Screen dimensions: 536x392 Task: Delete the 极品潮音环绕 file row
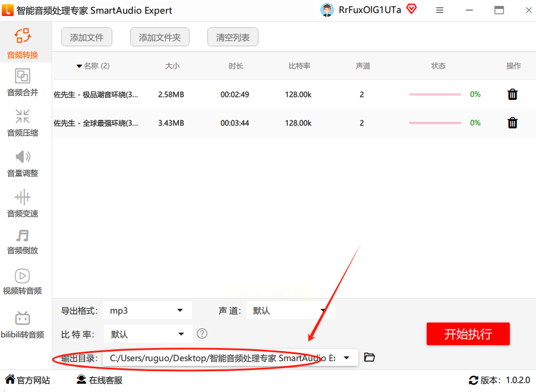pyautogui.click(x=512, y=94)
